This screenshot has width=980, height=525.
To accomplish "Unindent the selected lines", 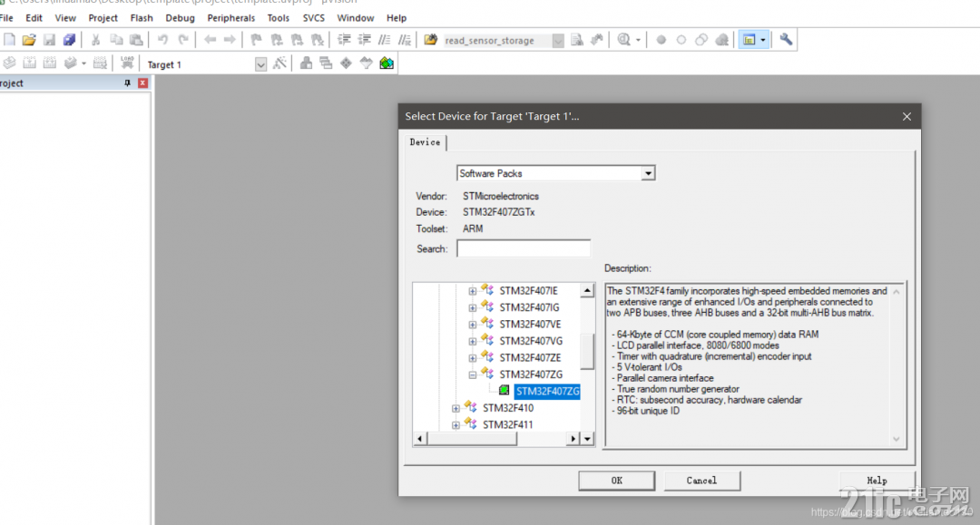I will [x=365, y=40].
